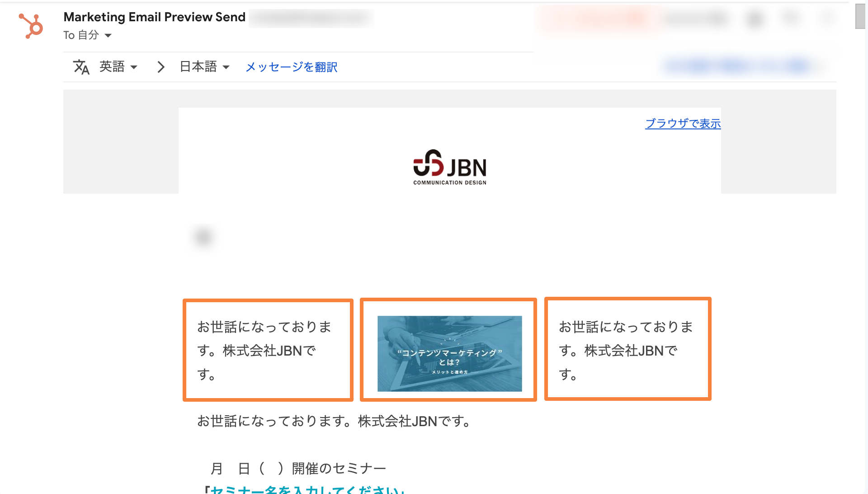Viewport: 868px width, 494px height.
Task: Click the blurred sender email address
Action: pos(311,18)
